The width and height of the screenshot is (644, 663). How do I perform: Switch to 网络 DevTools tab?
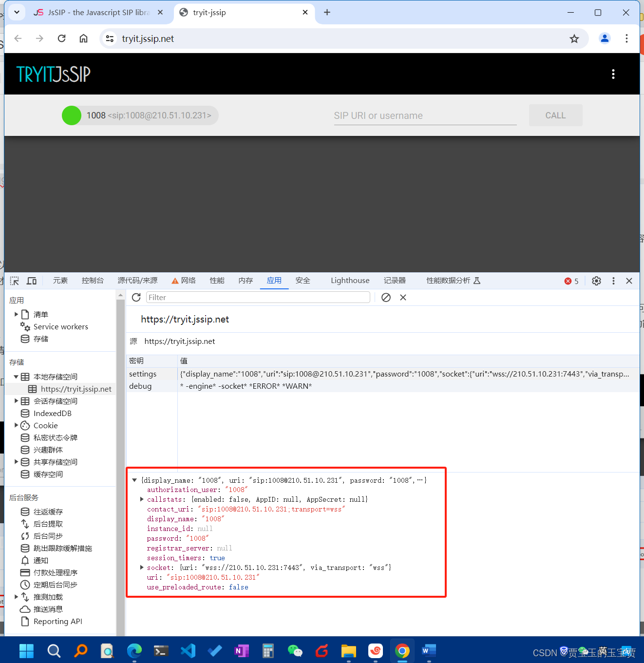click(x=184, y=281)
